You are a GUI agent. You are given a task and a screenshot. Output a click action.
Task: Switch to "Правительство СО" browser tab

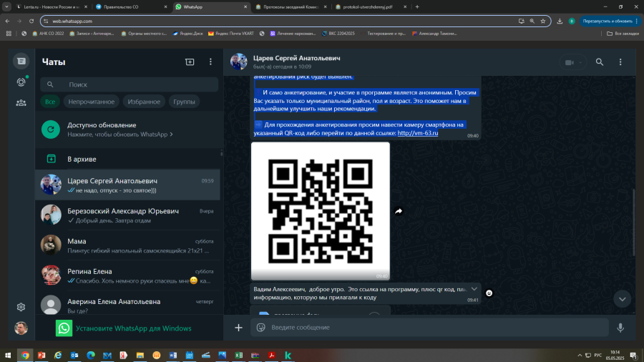click(131, 7)
